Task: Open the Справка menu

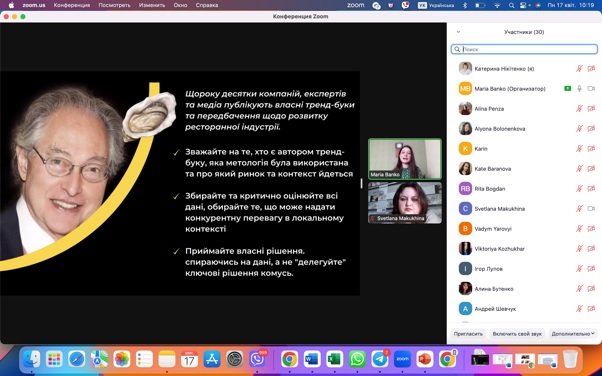Action: pyautogui.click(x=207, y=5)
